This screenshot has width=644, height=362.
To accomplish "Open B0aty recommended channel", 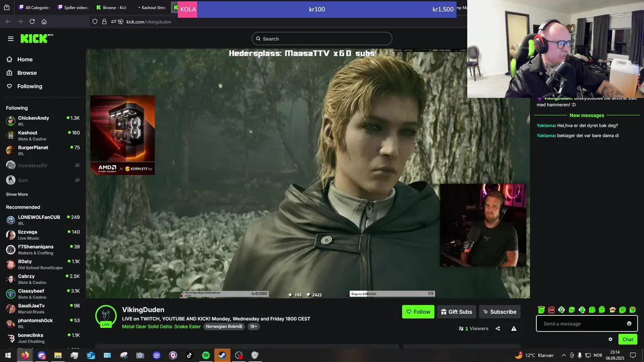I will [43, 264].
